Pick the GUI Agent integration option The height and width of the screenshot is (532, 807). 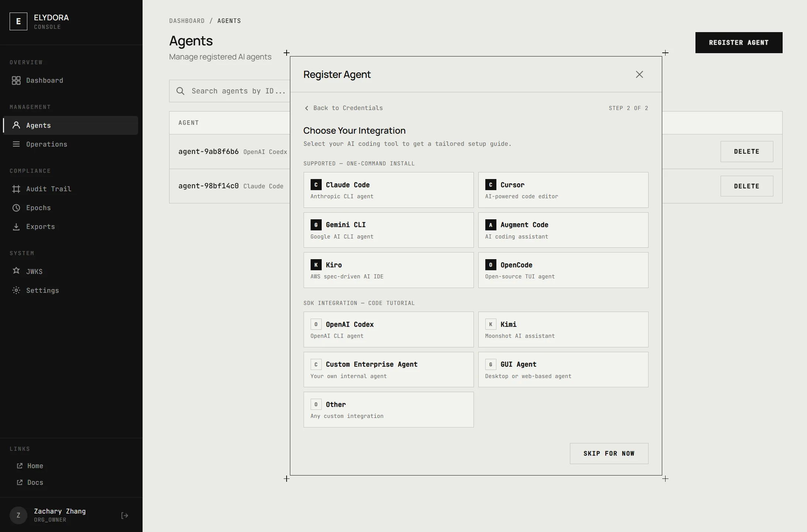coord(562,369)
